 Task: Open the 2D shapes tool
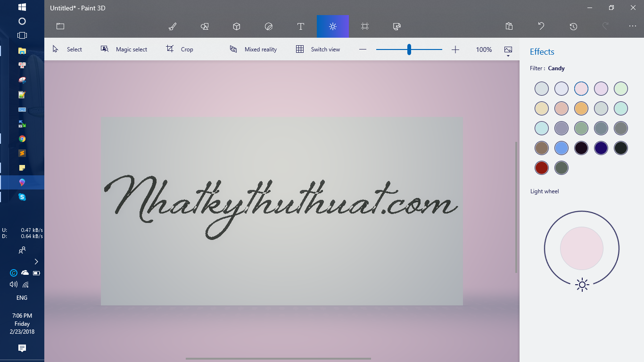pyautogui.click(x=205, y=26)
